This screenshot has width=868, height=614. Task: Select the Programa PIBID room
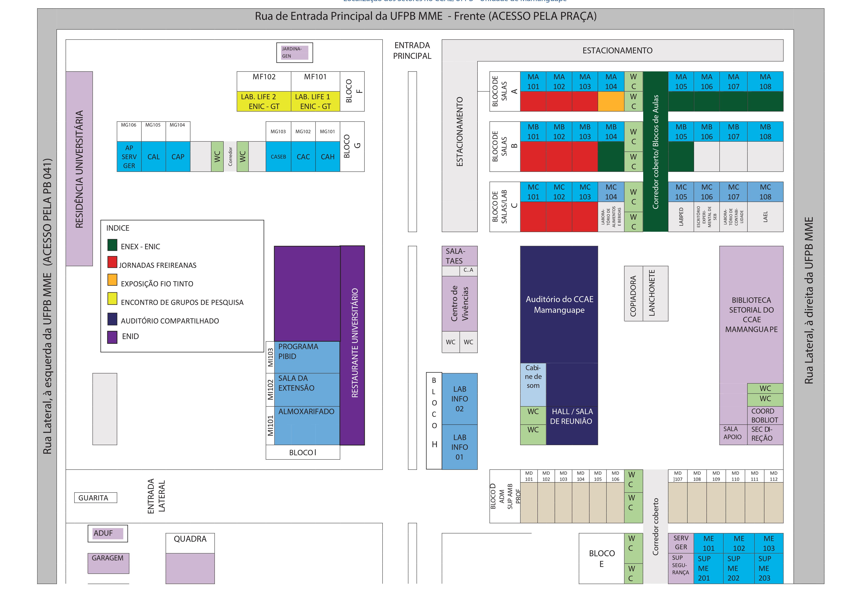[x=307, y=357]
